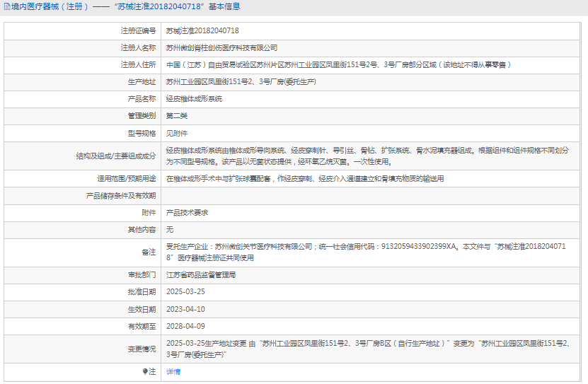
Task: Select the 无 value in 其他内容 row
Action: pos(170,230)
